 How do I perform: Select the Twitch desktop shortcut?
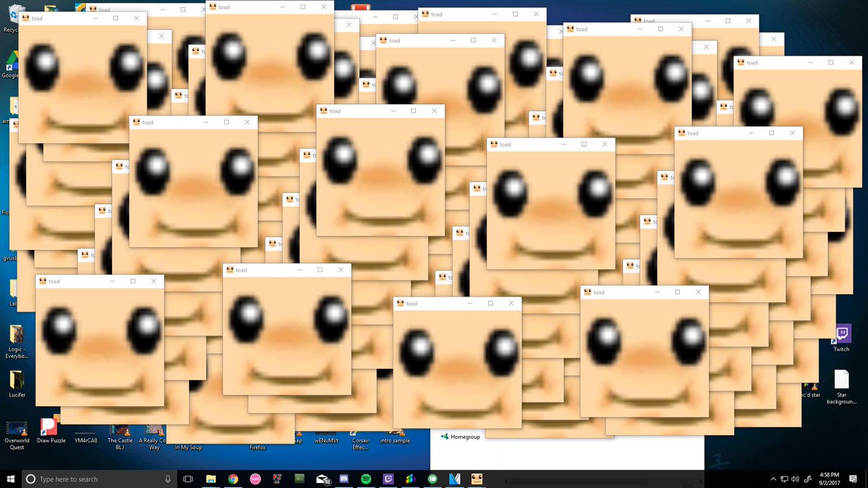tap(841, 338)
